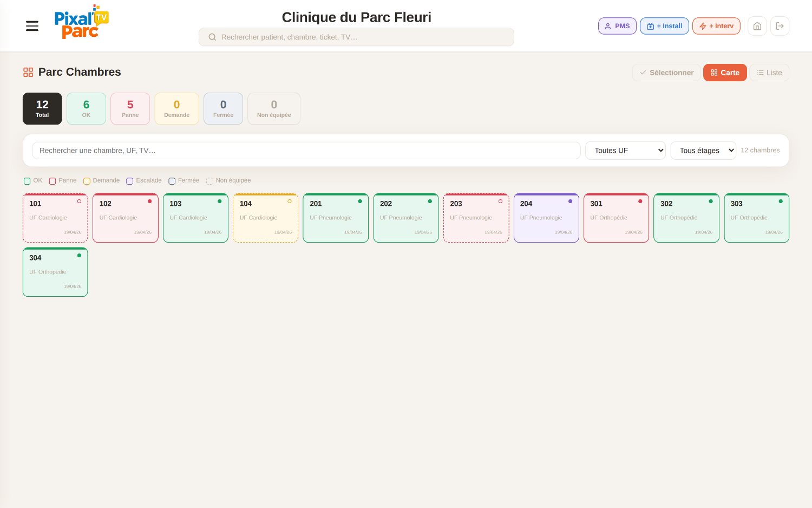Switch to Carte view
This screenshot has height=508, width=812.
(x=725, y=73)
